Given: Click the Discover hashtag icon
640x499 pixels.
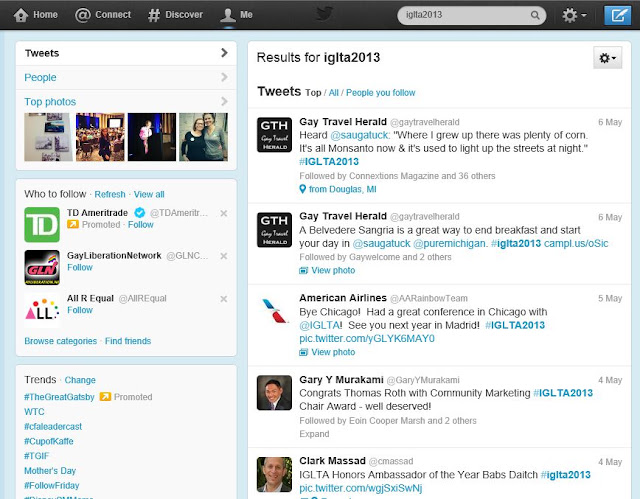Looking at the screenshot, I should tap(154, 15).
